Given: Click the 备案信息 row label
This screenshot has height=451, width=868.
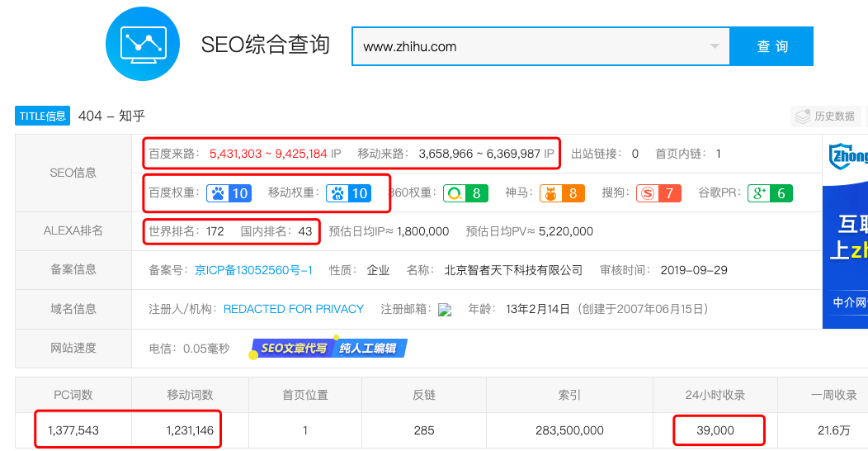Looking at the screenshot, I should [73, 270].
